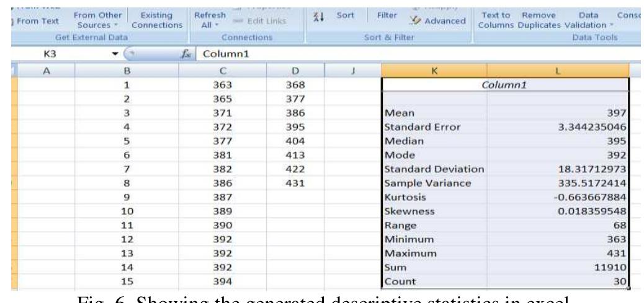Click cell containing 390 in column C
Screen dimensions: 644x303
[223, 225]
